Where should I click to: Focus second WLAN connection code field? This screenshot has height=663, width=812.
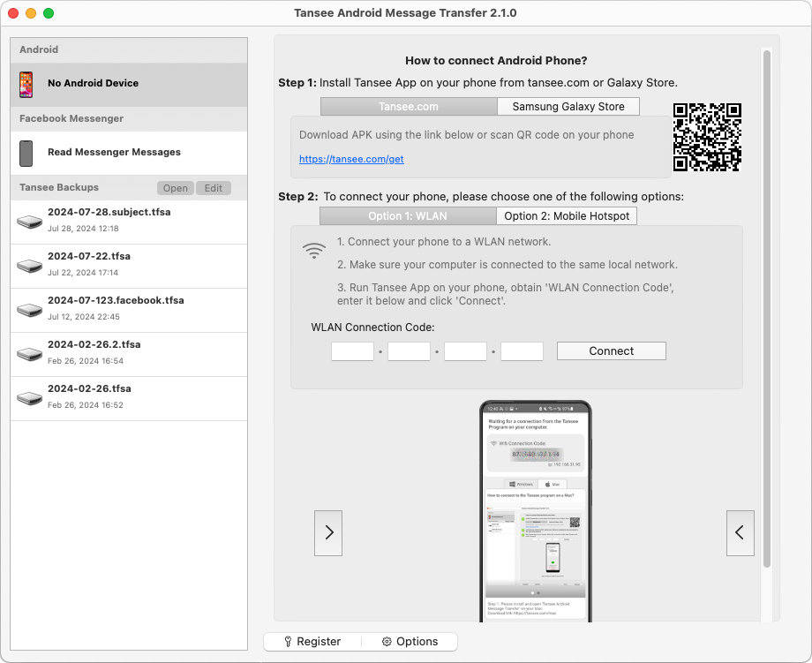coord(409,351)
